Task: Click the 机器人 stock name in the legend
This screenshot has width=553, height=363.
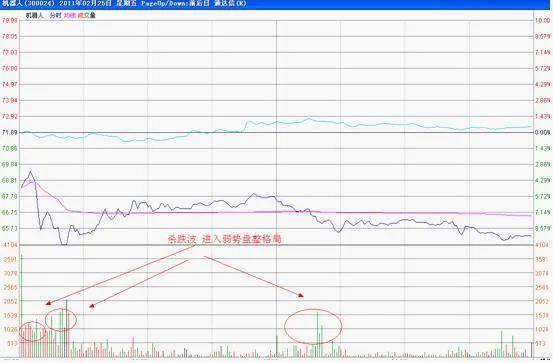Action: (34, 15)
